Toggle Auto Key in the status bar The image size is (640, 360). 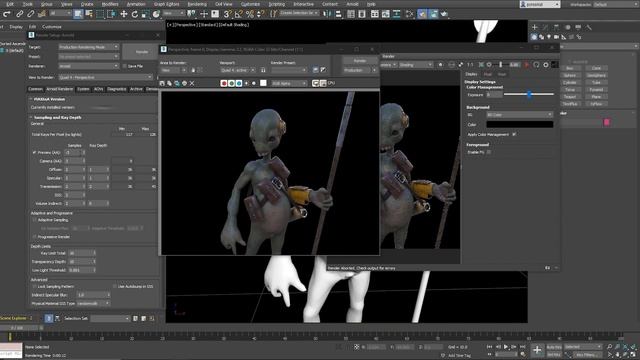[x=554, y=347]
